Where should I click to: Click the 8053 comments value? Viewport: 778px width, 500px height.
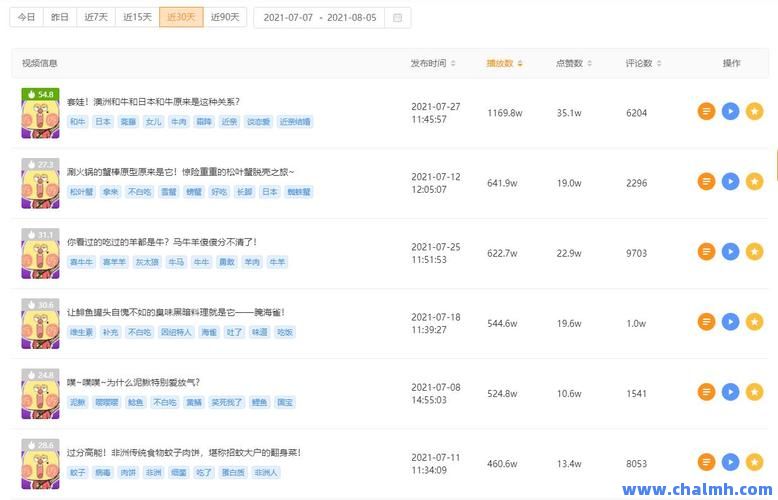[x=637, y=464]
